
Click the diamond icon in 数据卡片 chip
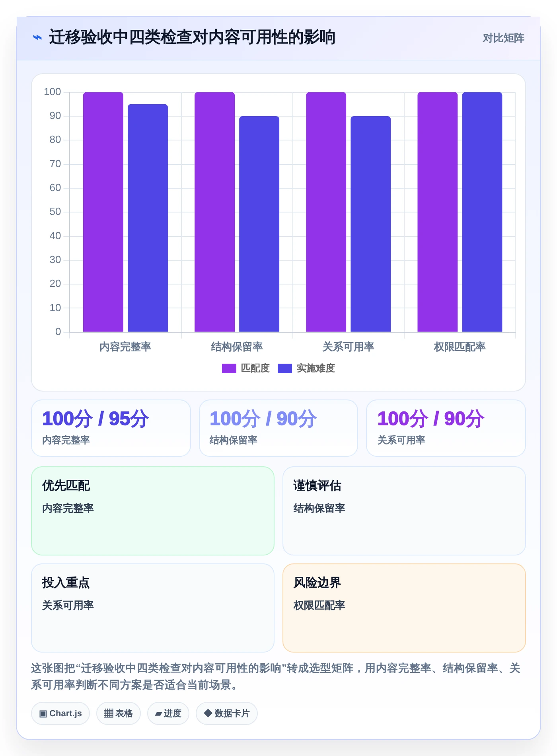[x=208, y=713]
